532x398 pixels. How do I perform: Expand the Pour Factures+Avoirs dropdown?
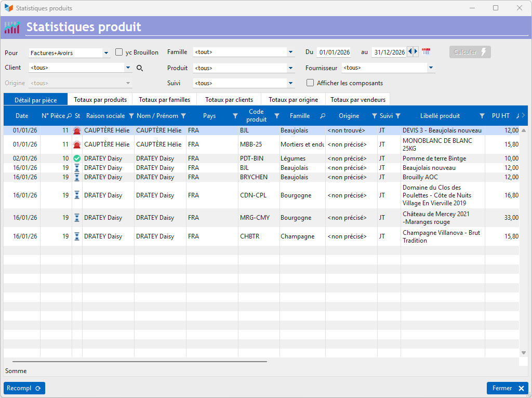point(106,53)
